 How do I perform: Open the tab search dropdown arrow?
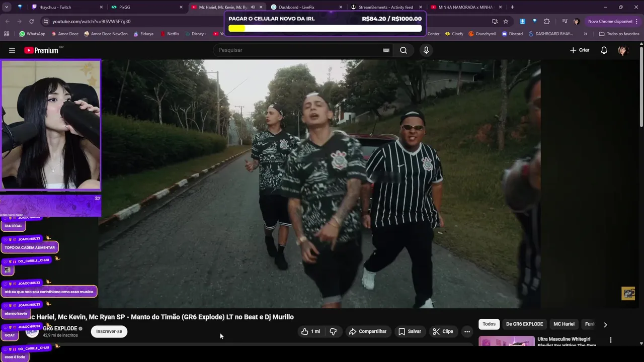[7, 7]
